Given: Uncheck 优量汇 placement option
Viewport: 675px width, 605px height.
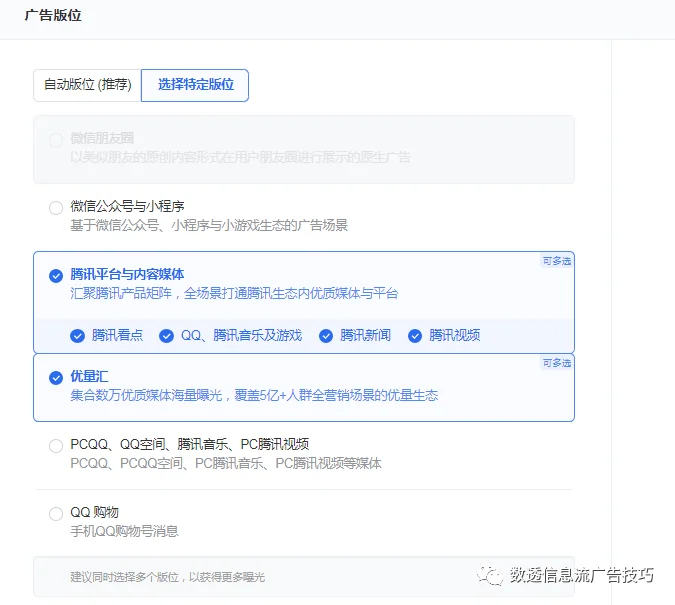Looking at the screenshot, I should pos(56,378).
